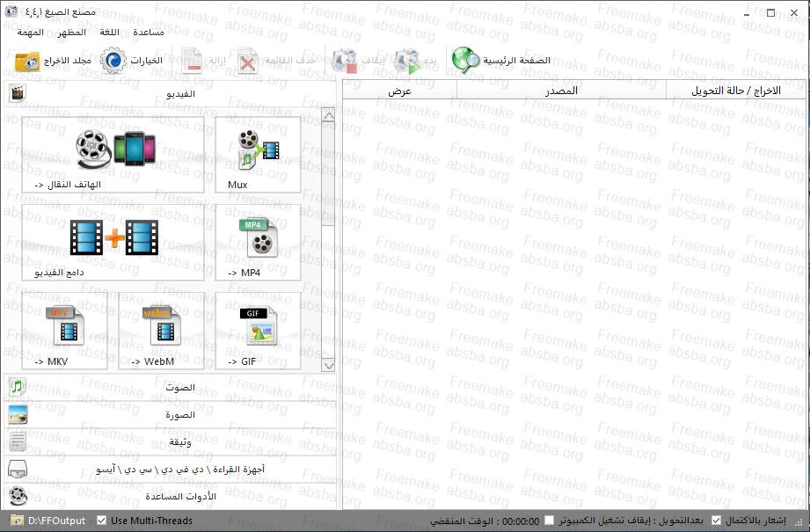Expand the utilities (الأدوات المساعدة) category
This screenshot has height=532, width=810.
click(171, 496)
